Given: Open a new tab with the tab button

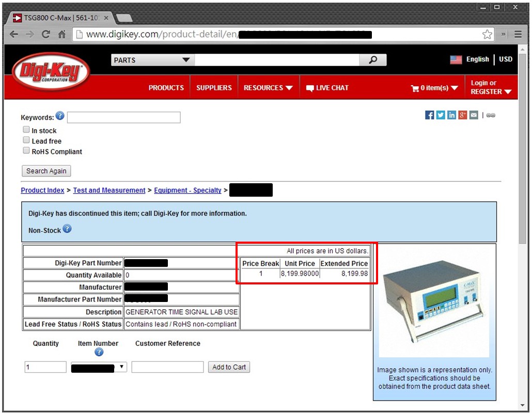Looking at the screenshot, I should point(124,18).
